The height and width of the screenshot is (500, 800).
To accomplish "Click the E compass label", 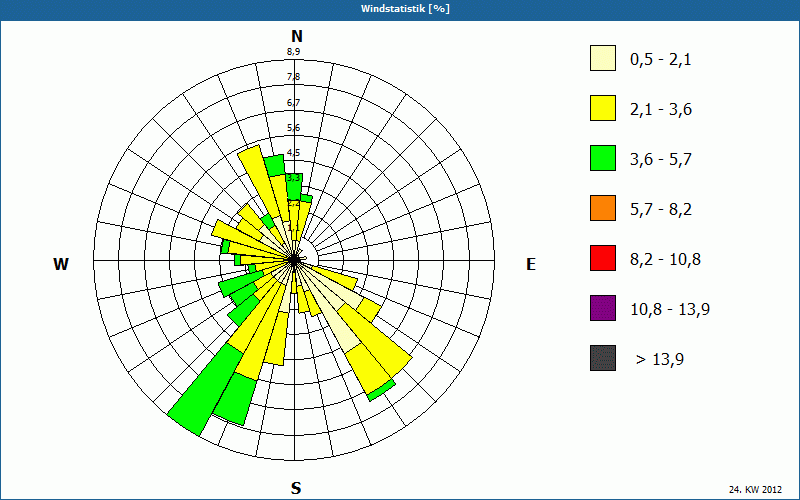I will click(531, 264).
